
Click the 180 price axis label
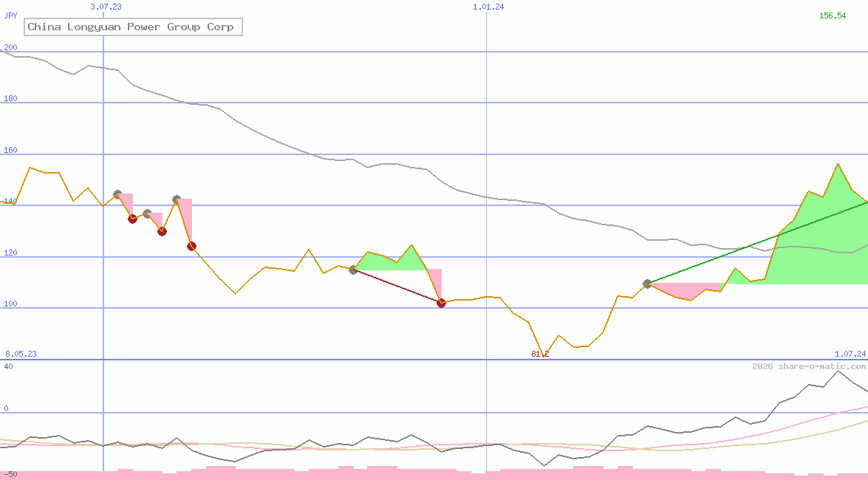10,98
